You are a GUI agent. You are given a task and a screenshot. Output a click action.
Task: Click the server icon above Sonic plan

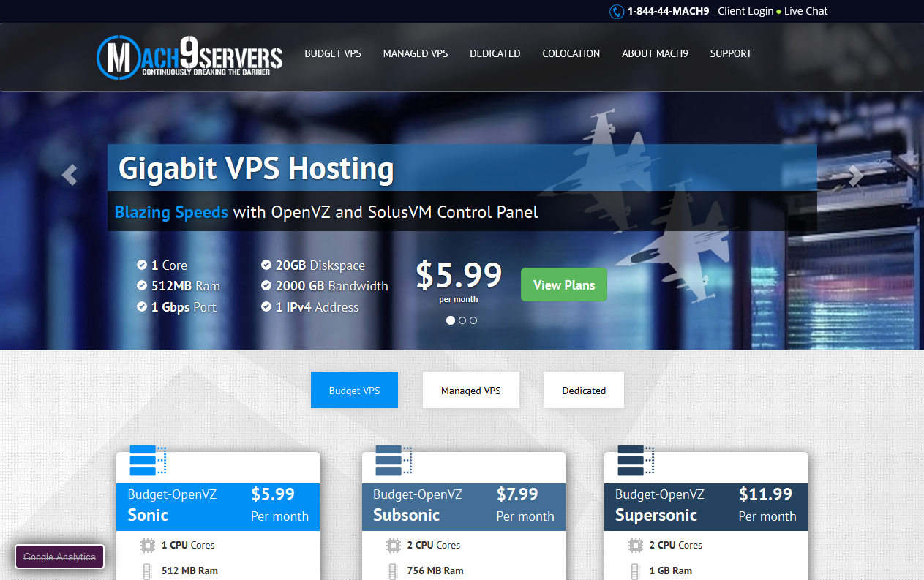coord(149,461)
